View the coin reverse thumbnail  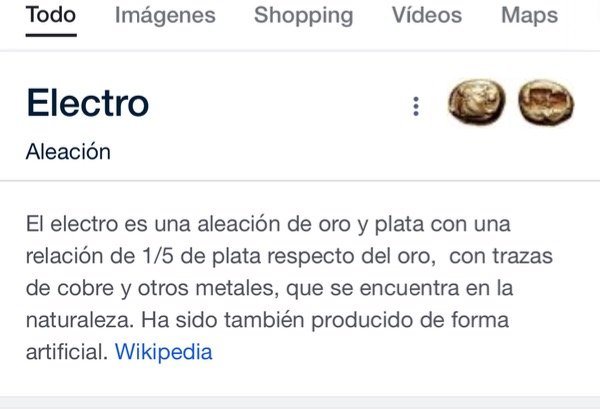[x=546, y=102]
